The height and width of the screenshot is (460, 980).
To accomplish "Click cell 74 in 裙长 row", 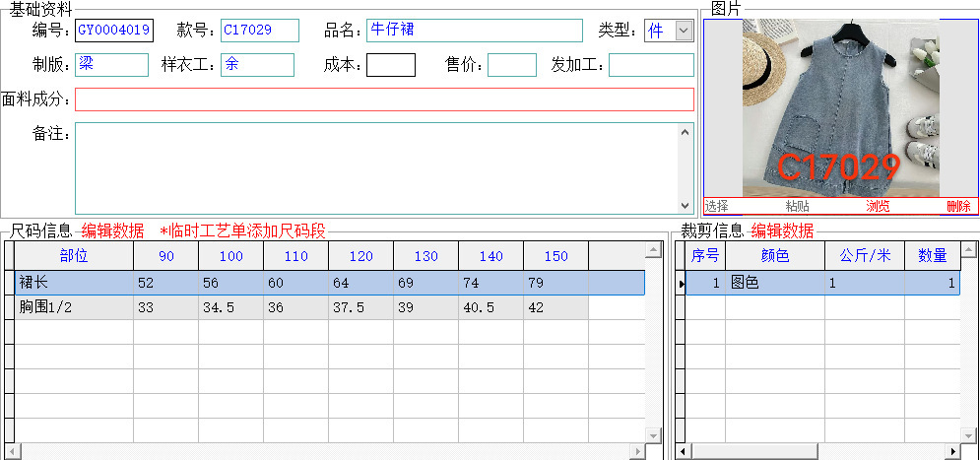I will [x=491, y=283].
